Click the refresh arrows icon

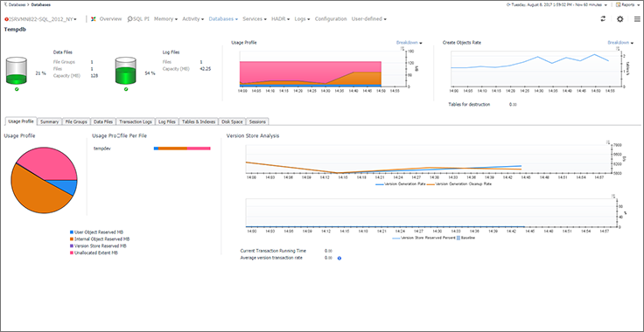pos(603,19)
